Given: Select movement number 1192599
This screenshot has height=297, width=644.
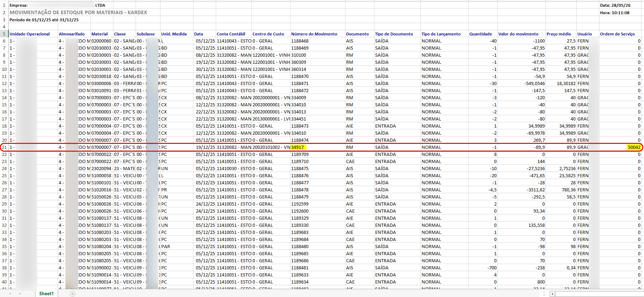Looking at the screenshot, I should [x=300, y=204].
